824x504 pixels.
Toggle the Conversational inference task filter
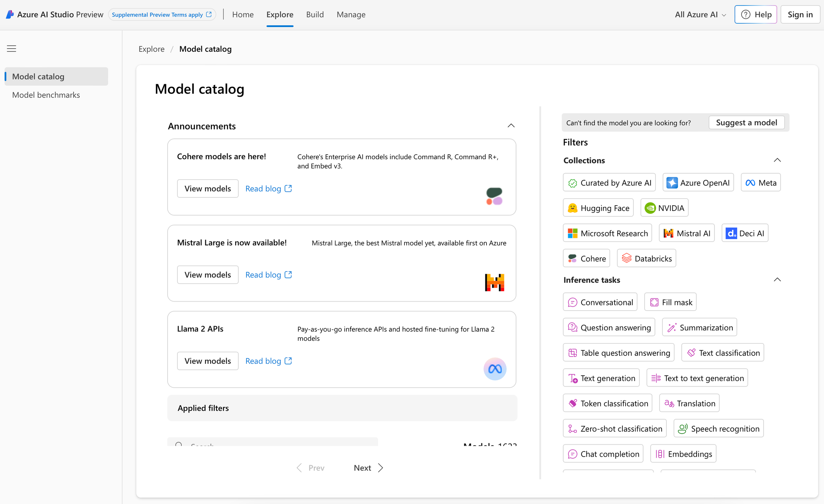[x=600, y=302]
